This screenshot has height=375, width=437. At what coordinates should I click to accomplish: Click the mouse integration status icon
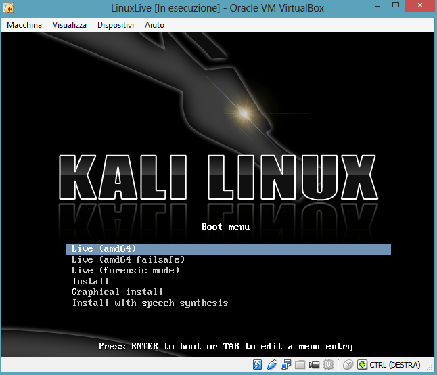click(x=348, y=365)
